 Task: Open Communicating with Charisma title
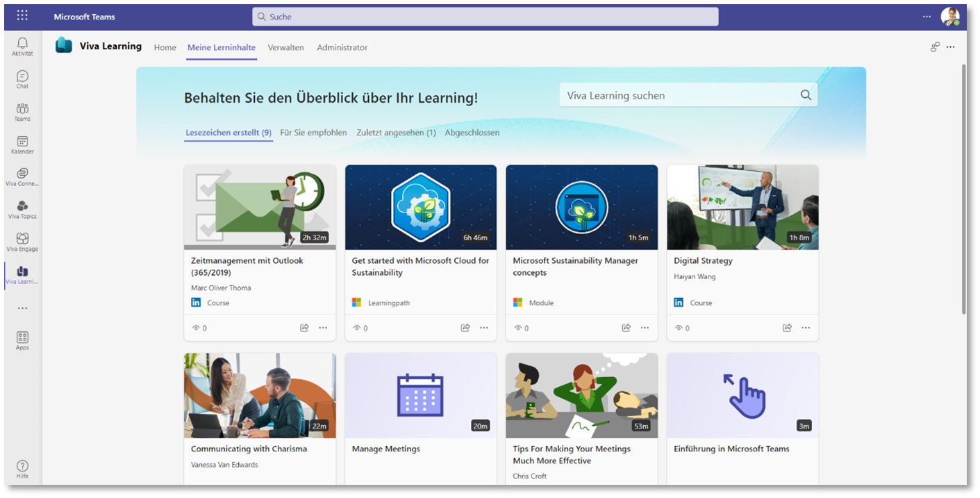(249, 449)
